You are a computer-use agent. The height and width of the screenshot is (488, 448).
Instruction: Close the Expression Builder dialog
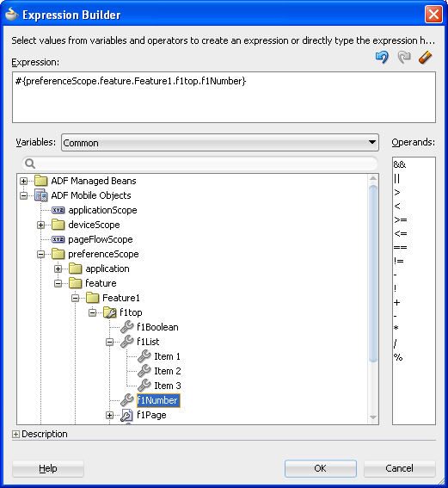coord(433,14)
